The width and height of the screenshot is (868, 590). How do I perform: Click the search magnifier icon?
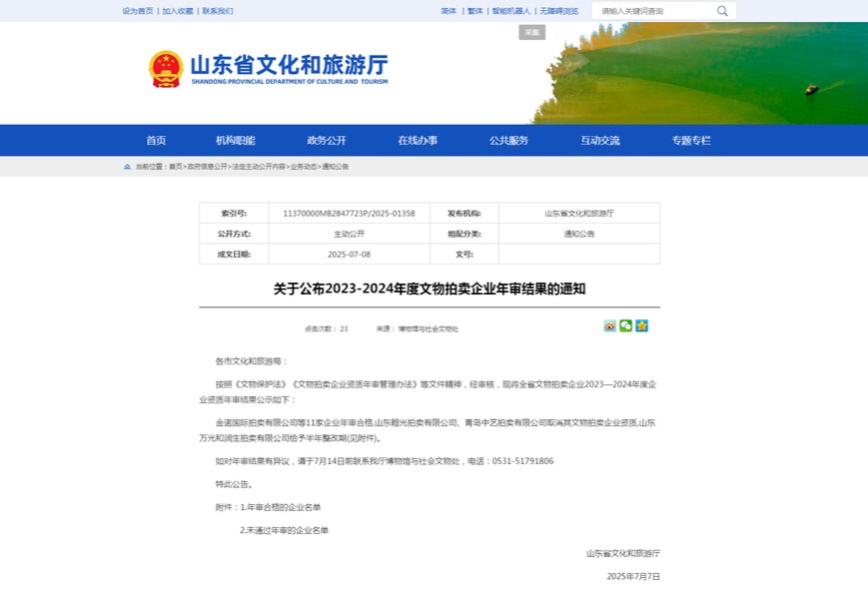722,11
